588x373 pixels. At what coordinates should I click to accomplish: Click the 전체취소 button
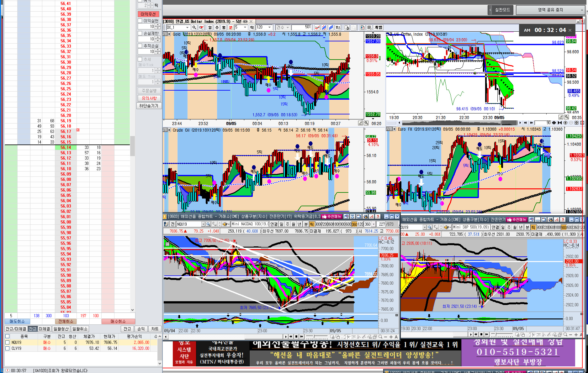(66, 321)
